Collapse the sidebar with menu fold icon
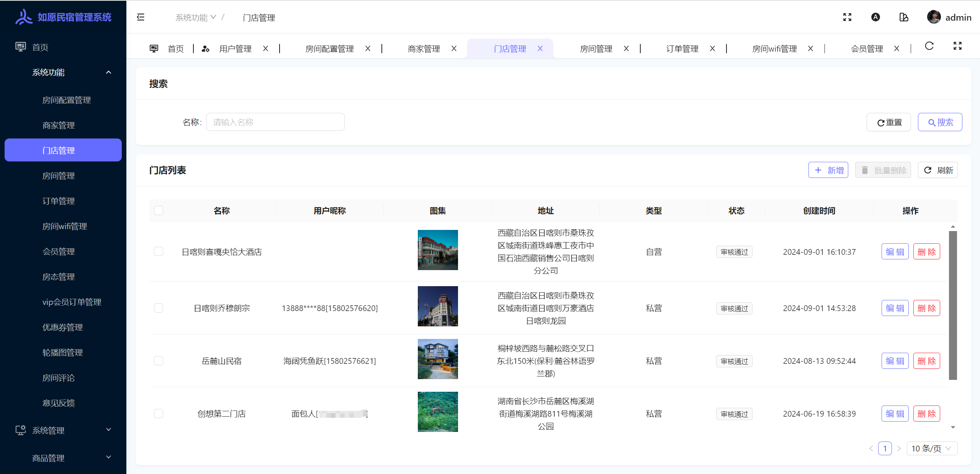Image resolution: width=980 pixels, height=474 pixels. [x=141, y=17]
